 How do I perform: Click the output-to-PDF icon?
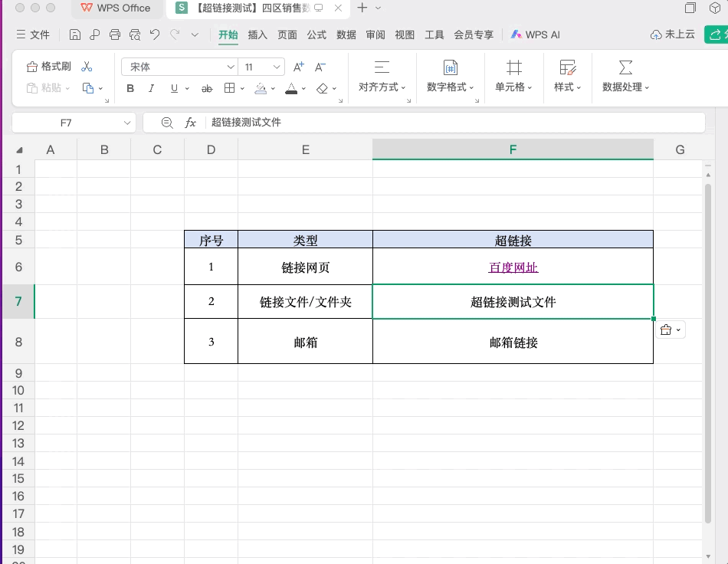[95, 34]
